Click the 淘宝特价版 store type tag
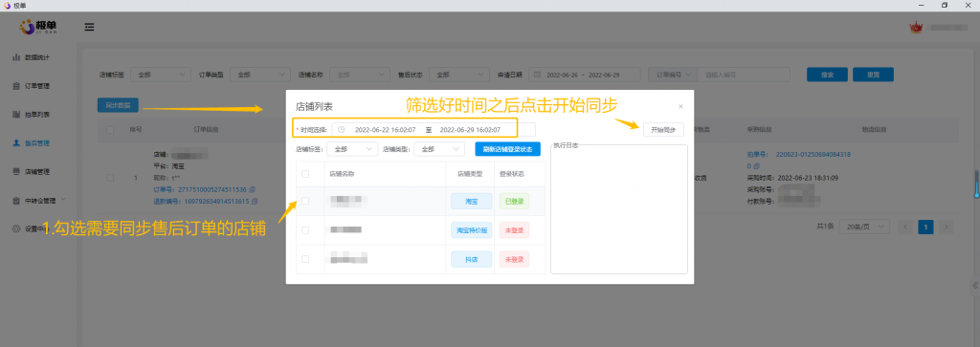This screenshot has width=980, height=347. tap(471, 230)
